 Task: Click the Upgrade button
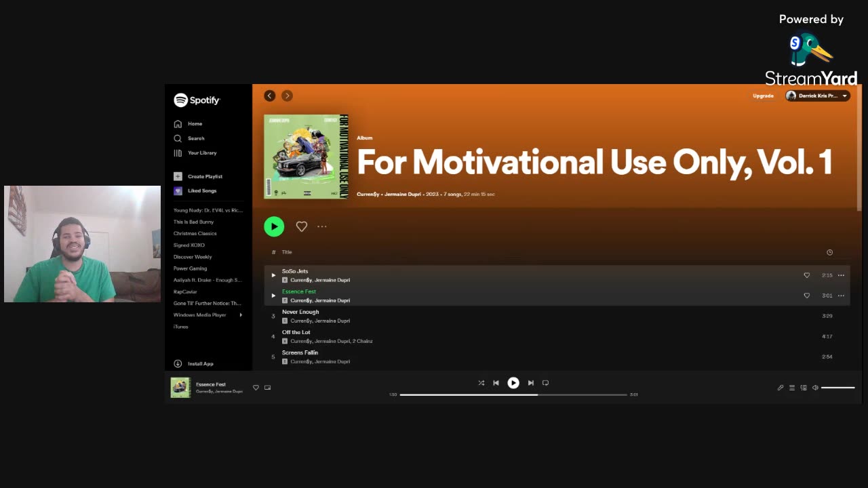coord(763,96)
